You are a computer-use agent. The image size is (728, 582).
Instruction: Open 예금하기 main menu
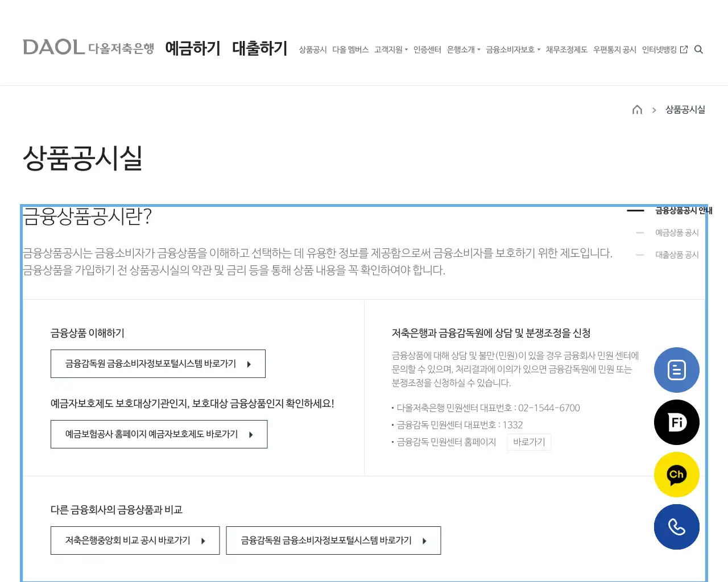click(x=193, y=48)
